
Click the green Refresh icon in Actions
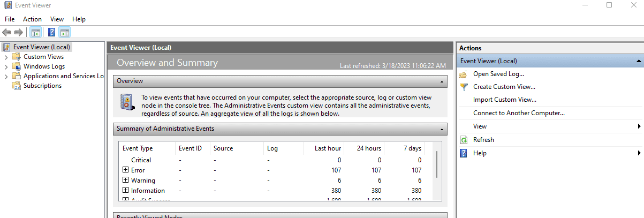coord(464,140)
